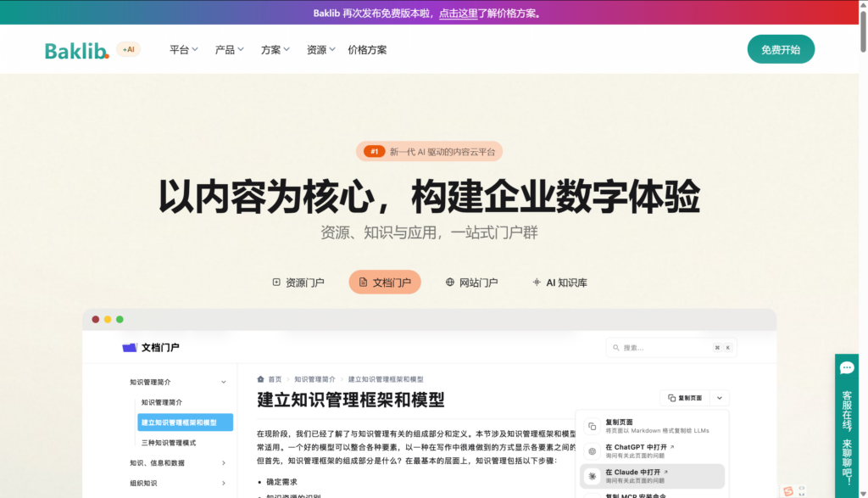Click the home icon in breadcrumb
Screen dimensions: 868x498
coord(260,379)
